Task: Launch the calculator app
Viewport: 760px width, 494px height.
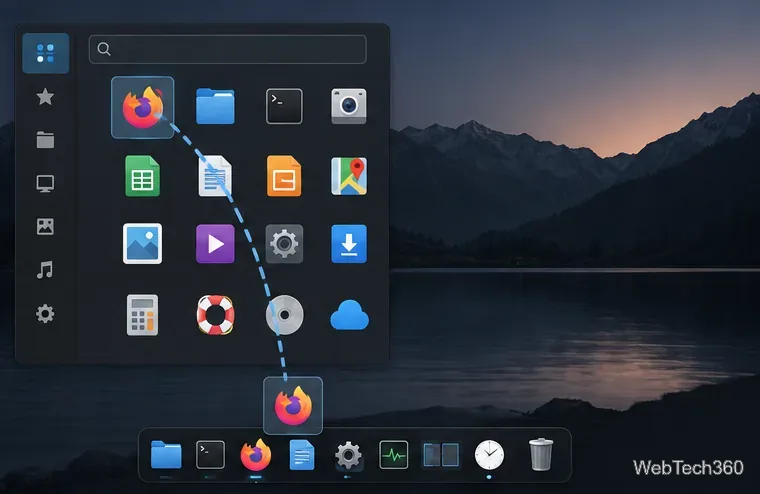Action: coord(142,315)
